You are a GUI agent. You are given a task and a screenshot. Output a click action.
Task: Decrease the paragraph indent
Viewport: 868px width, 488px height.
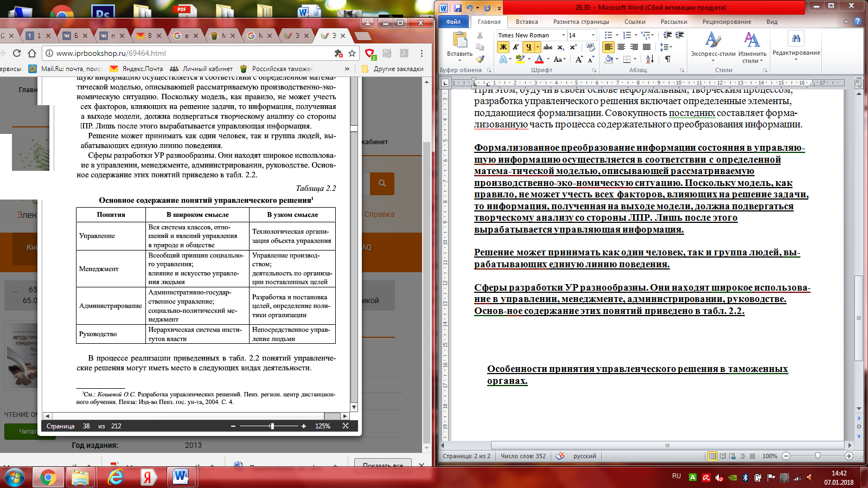[667, 35]
